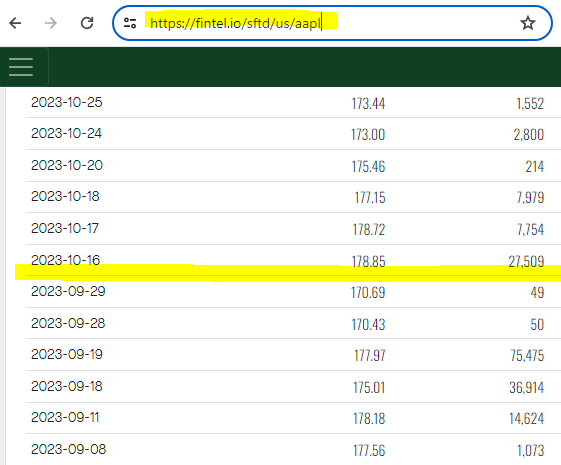
Task: Select the 2023-09-28 date cell
Action: click(x=68, y=323)
